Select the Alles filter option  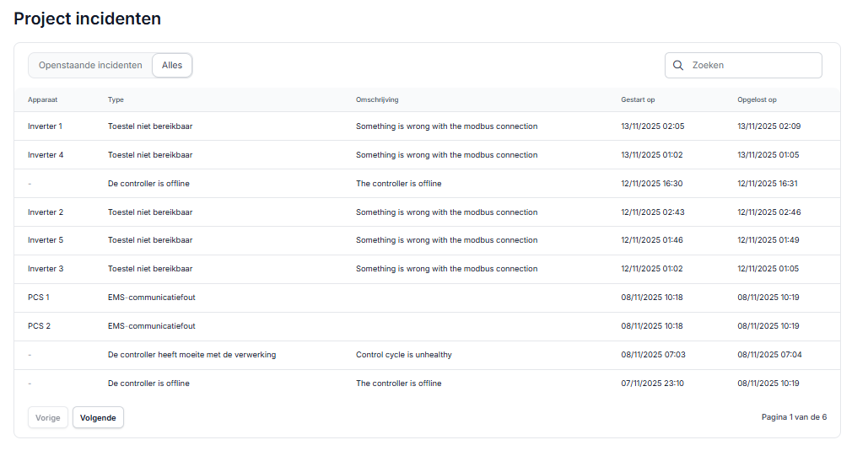(172, 66)
